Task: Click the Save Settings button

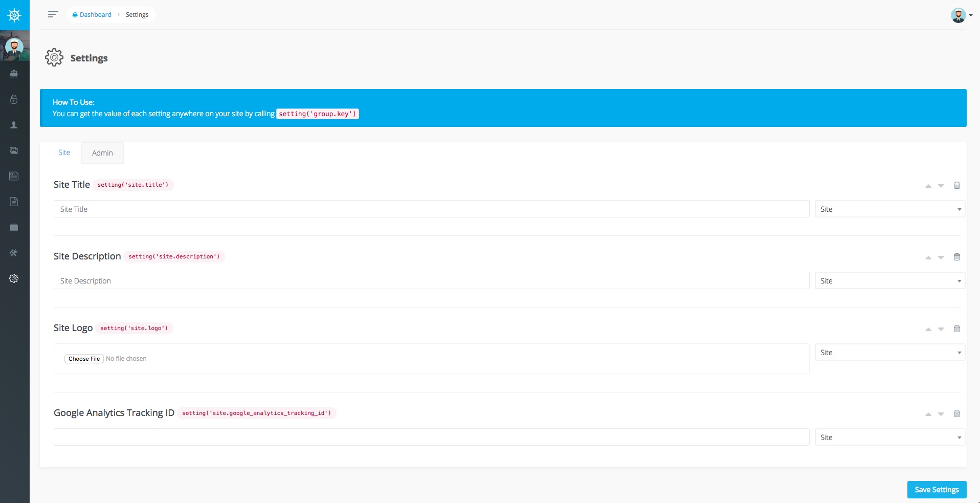Action: point(937,490)
